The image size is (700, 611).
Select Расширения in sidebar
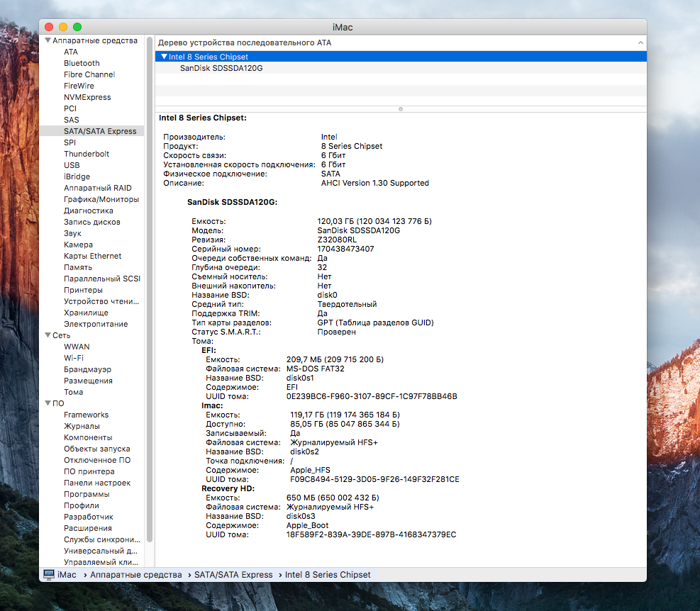[x=88, y=528]
